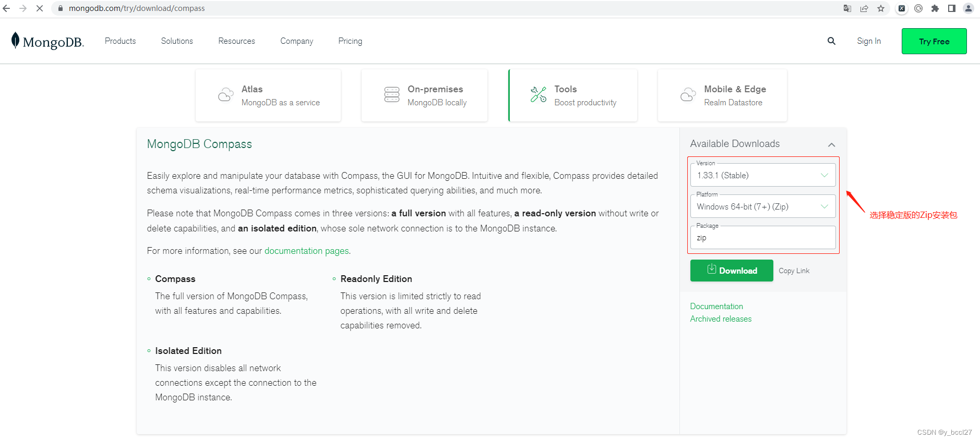Click the browser forward arrow
980x441 pixels.
23,8
